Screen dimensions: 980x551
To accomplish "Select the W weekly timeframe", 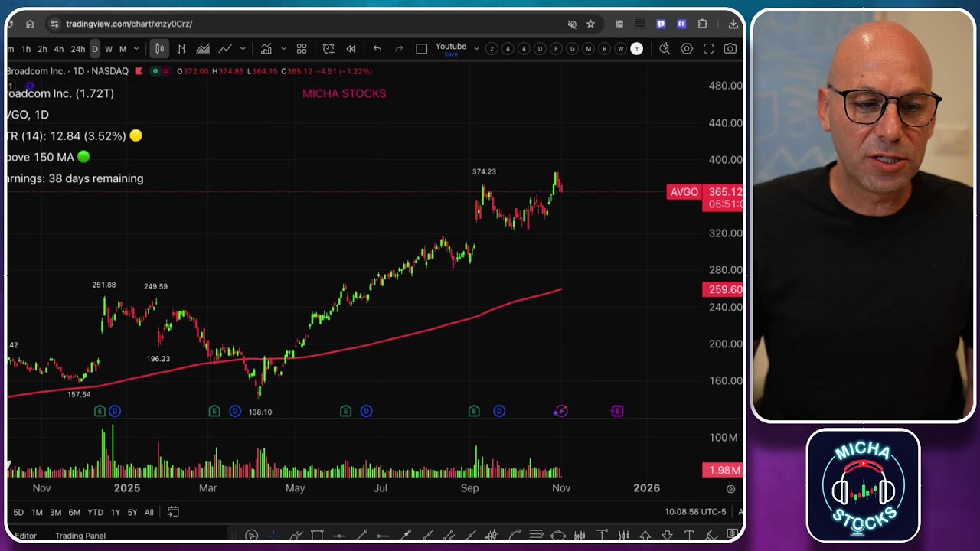I will coord(109,49).
